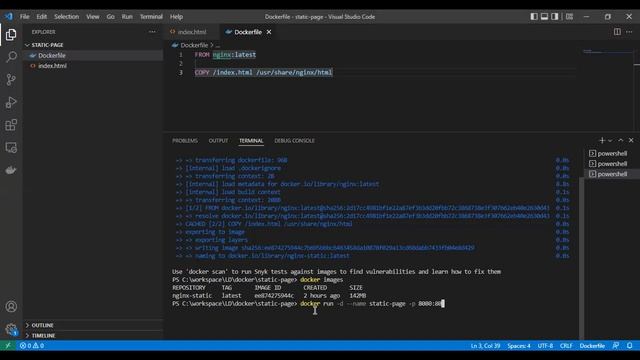Click line 3 COPY instruction in editor

click(263, 72)
